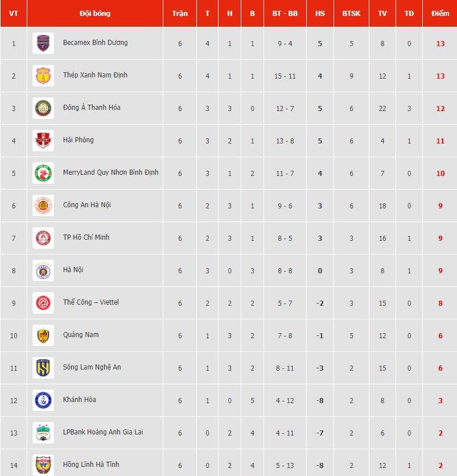
Task: Open MerryLand Quy Nhơn Bình Định team link
Action: pos(110,173)
